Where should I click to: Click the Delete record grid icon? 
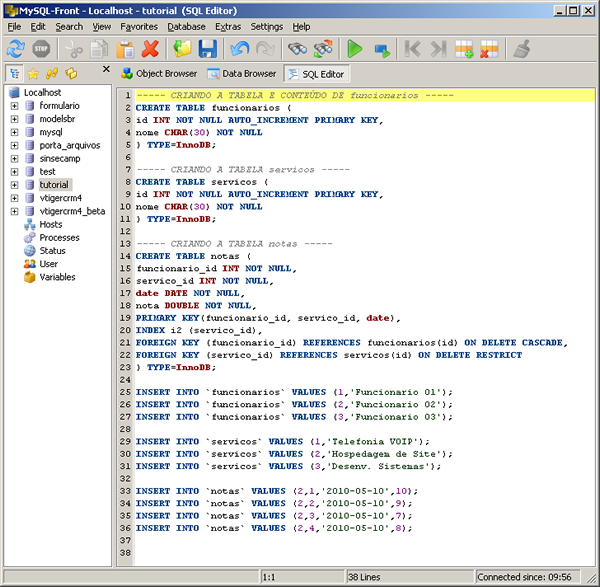[489, 49]
